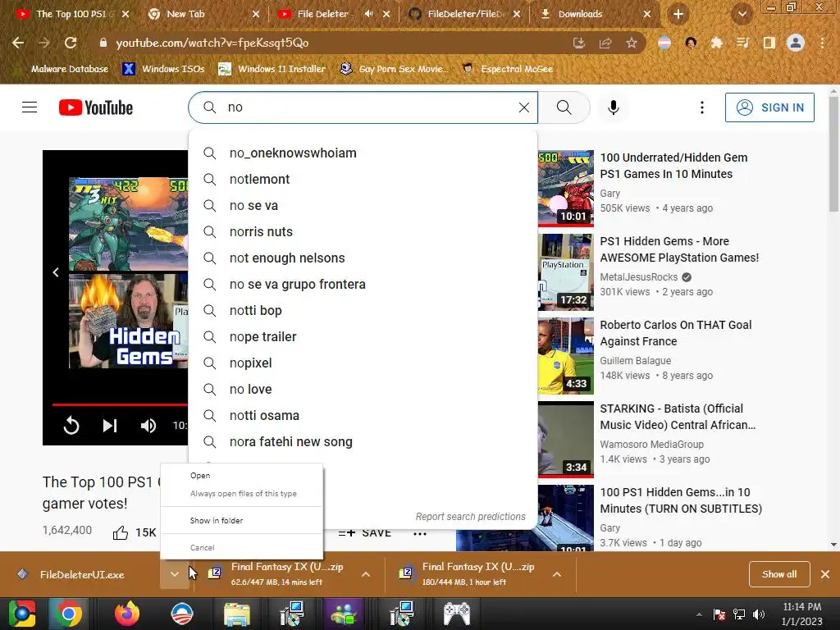Click SAVE below the video
Viewport: 840px width, 630px height.
[x=364, y=532]
